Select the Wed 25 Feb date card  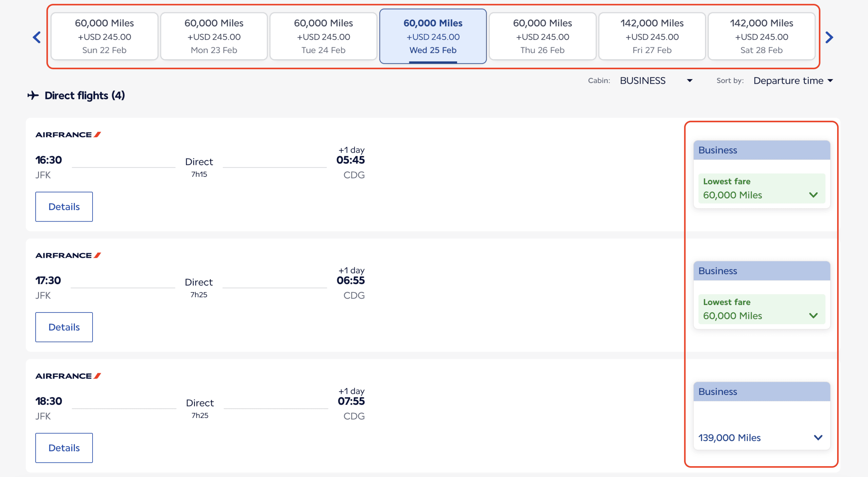433,36
